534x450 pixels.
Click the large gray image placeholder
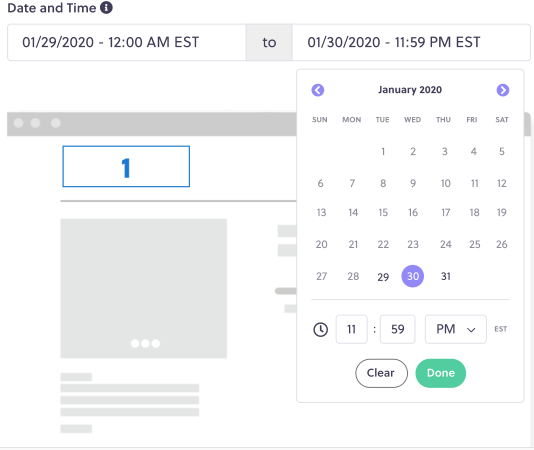[x=144, y=288]
